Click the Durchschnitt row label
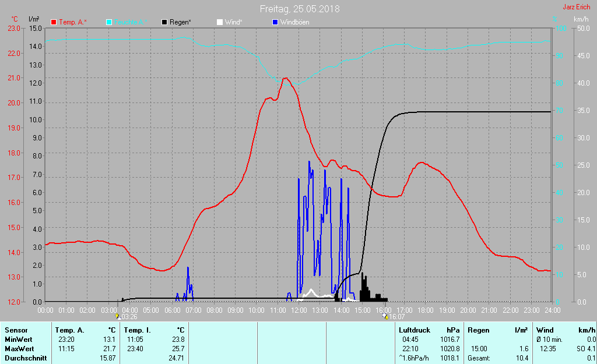The width and height of the screenshot is (597, 364). coord(24,358)
